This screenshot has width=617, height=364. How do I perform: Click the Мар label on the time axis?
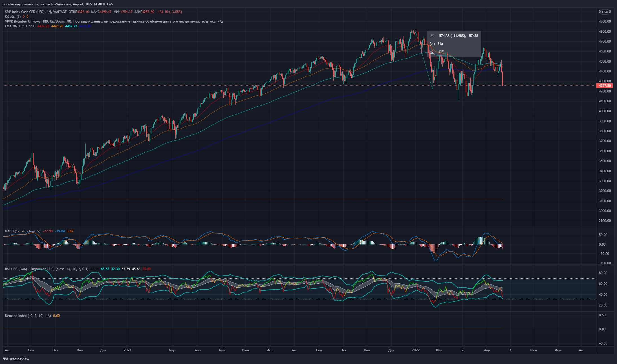click(x=172, y=350)
